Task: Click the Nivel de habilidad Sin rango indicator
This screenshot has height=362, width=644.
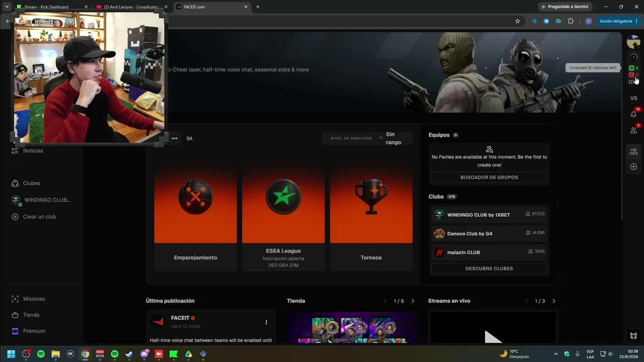Action: (367, 138)
